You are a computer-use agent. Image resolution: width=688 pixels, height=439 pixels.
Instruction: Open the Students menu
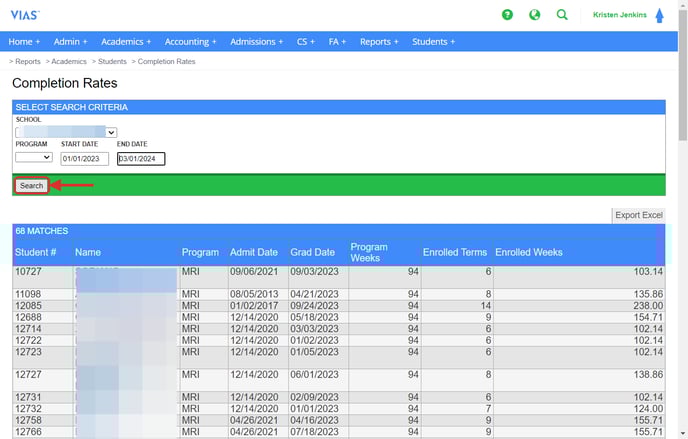433,42
